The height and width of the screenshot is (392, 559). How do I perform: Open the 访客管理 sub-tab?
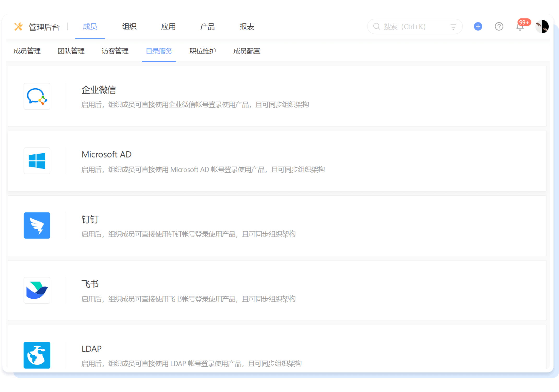point(115,51)
